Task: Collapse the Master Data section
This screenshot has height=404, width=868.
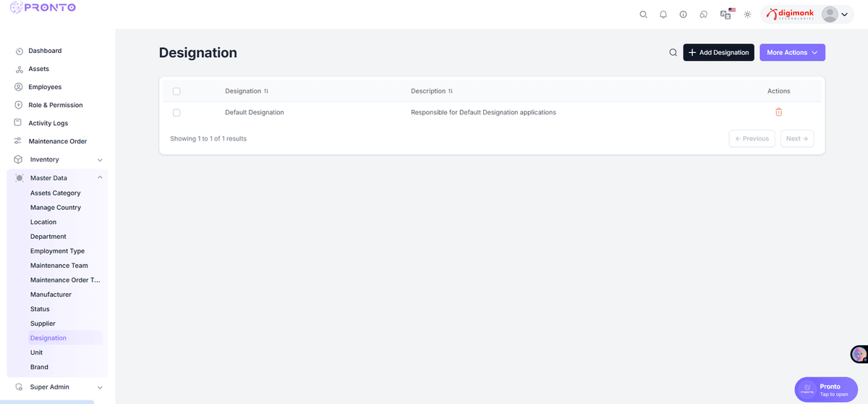Action: 100,178
